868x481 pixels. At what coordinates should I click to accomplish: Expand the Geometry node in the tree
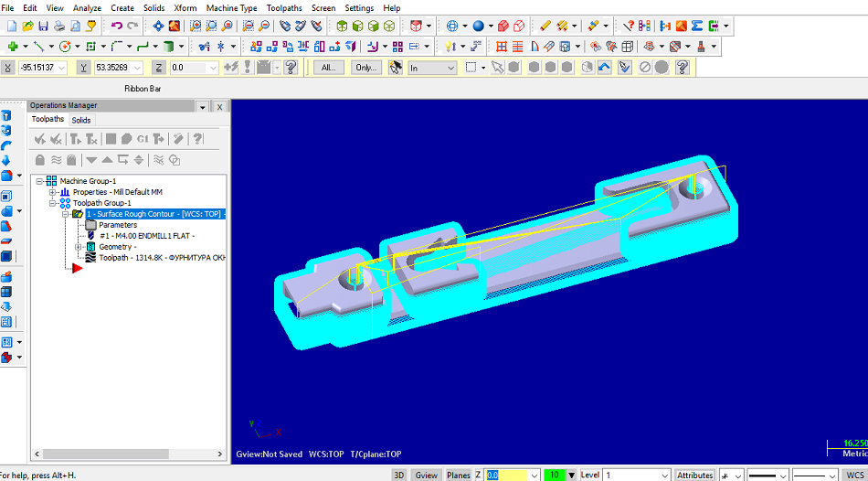click(x=78, y=247)
